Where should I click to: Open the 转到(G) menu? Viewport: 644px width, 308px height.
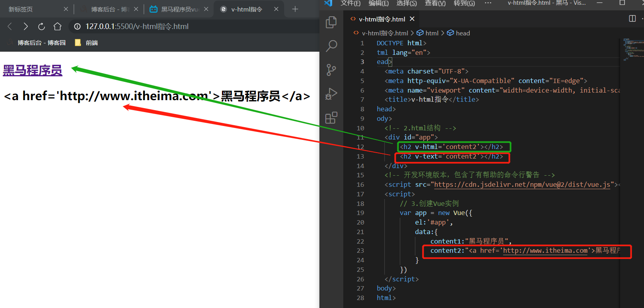tap(464, 3)
